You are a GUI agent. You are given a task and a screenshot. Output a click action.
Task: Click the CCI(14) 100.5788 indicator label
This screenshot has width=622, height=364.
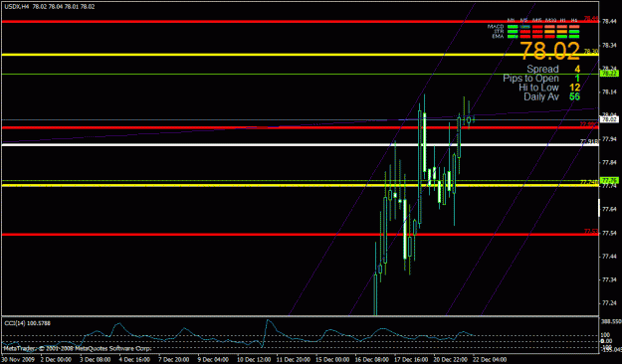(28, 323)
